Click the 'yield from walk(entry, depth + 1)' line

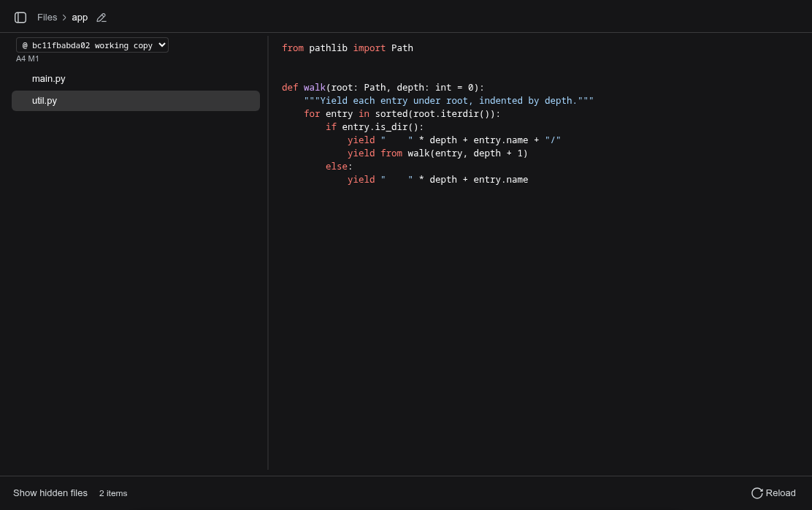coord(437,153)
